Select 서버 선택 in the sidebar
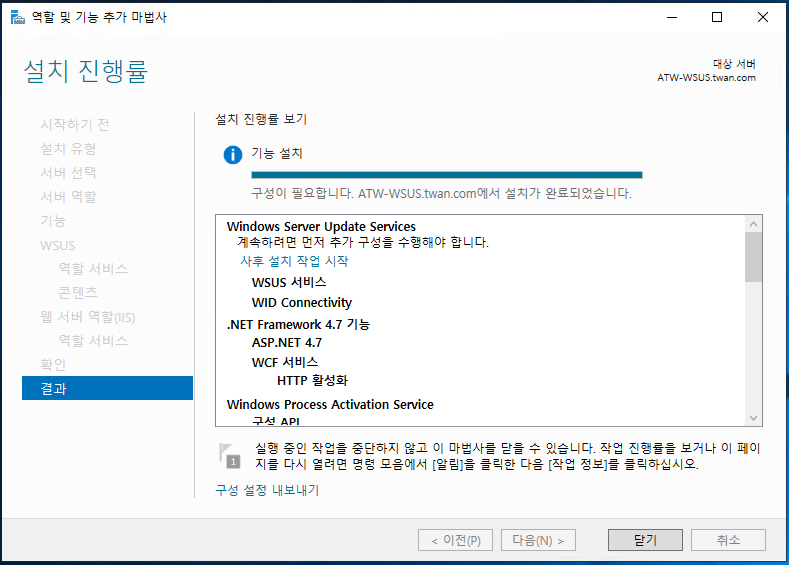Viewport: 789px width, 565px height. [68, 173]
